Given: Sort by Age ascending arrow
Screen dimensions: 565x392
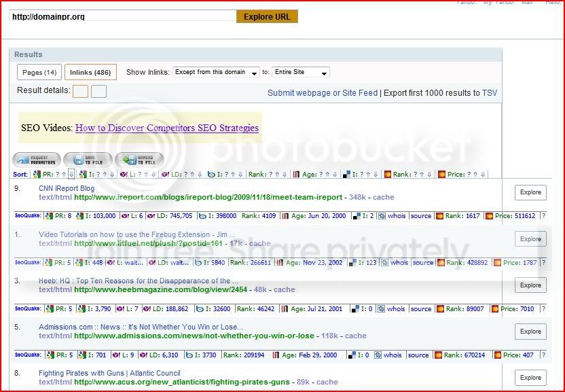Looking at the screenshot, I should coord(327,175).
